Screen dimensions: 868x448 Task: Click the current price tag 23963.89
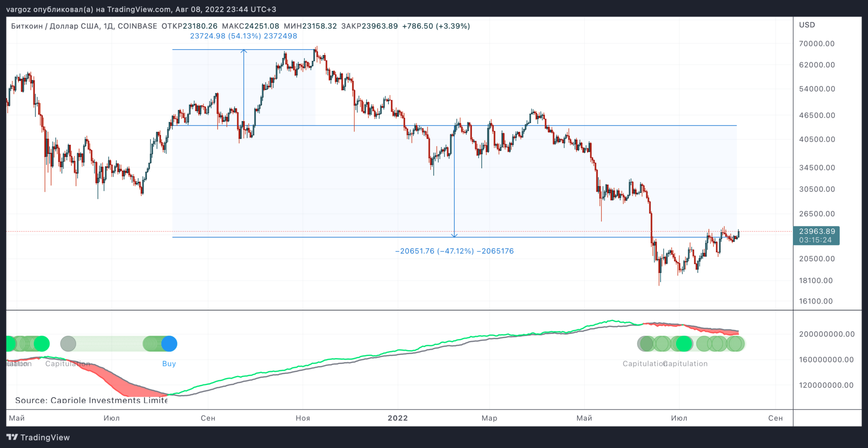tap(817, 231)
